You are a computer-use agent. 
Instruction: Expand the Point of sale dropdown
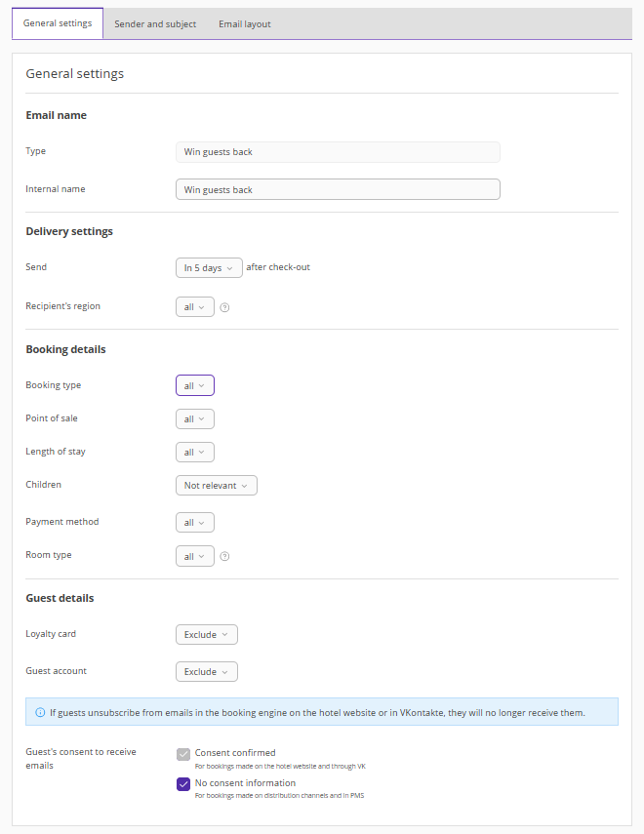[x=194, y=419]
